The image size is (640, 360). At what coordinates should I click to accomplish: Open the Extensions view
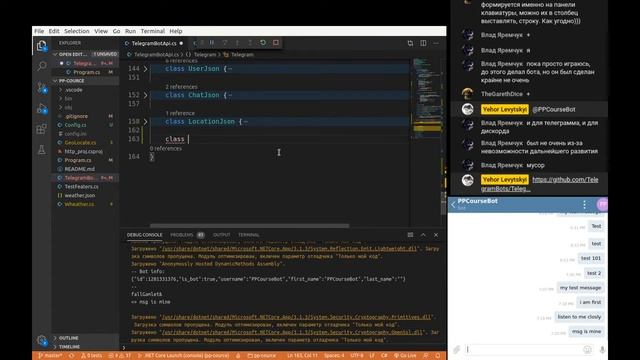tap(42, 129)
